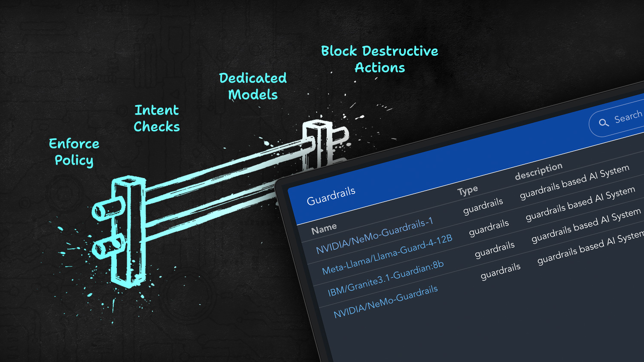Click the type cell of NeMo-Guardrails-1 row
Image resolution: width=644 pixels, height=362 pixels.
point(483,206)
